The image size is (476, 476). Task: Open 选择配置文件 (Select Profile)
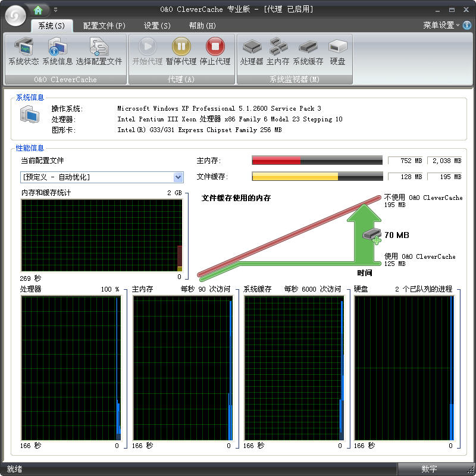click(99, 52)
